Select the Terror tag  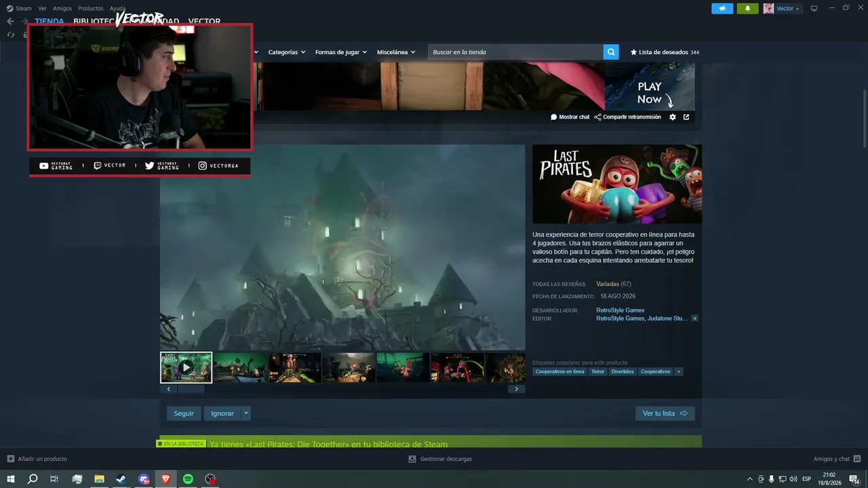[x=597, y=371]
